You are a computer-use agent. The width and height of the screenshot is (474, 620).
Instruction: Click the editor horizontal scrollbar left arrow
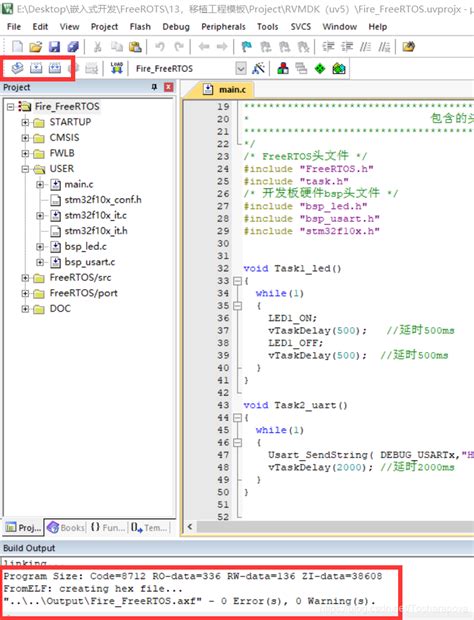click(x=190, y=527)
